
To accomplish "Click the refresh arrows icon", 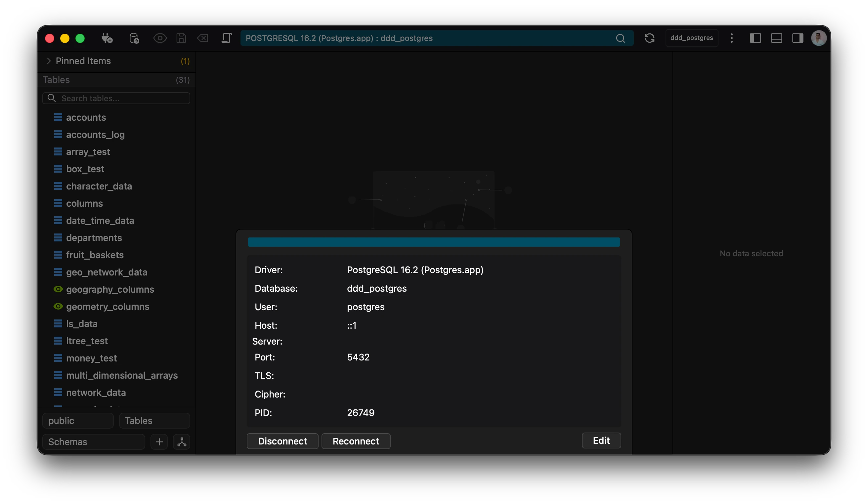I will click(x=649, y=38).
